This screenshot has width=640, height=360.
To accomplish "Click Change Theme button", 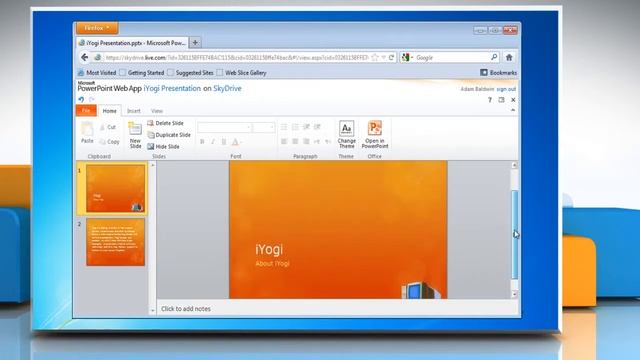I will (x=347, y=135).
